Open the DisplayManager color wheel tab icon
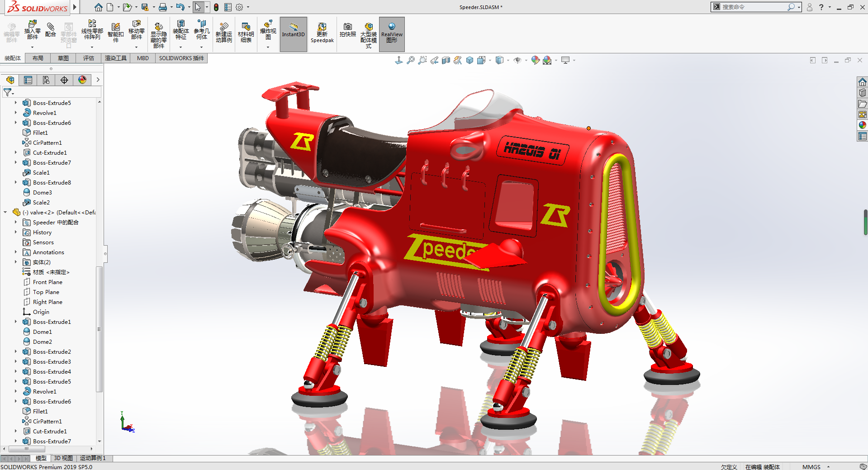This screenshot has height=470, width=868. tap(82, 80)
